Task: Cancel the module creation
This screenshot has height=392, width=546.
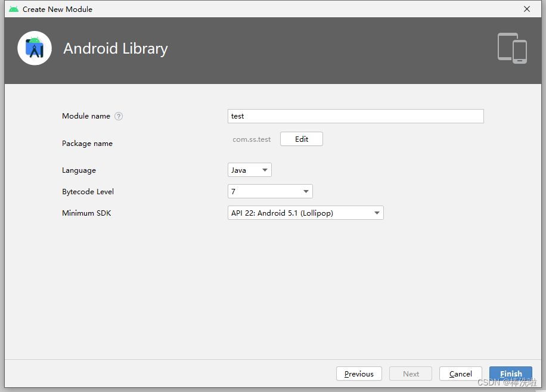Action: tap(460, 374)
